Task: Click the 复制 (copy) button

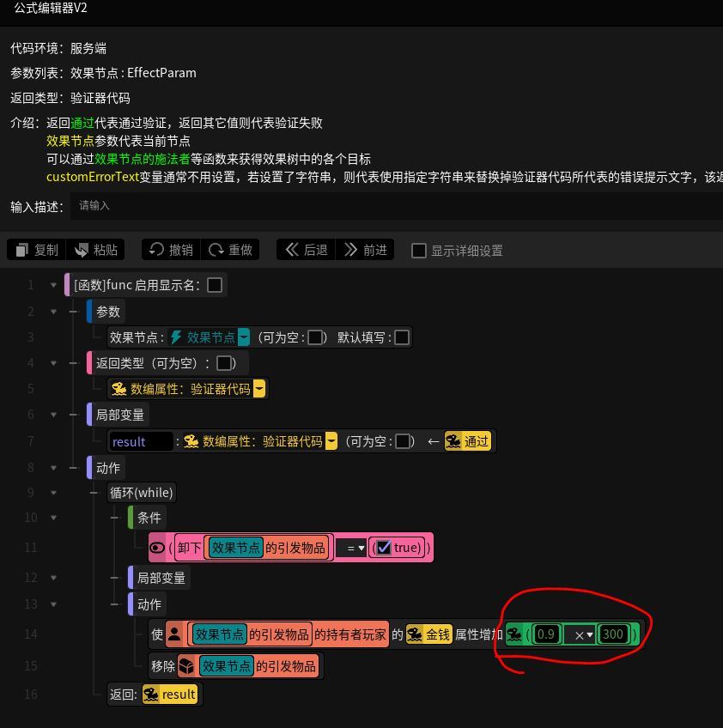Action: [37, 251]
